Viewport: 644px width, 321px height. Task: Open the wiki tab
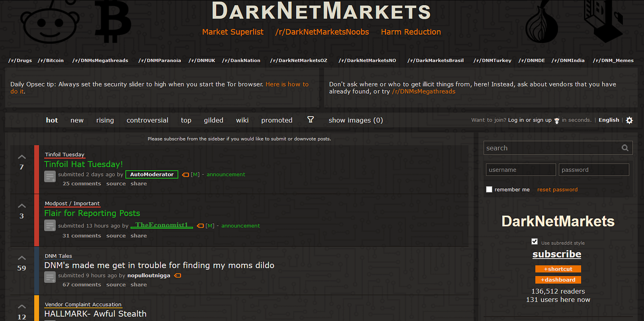[x=242, y=120]
